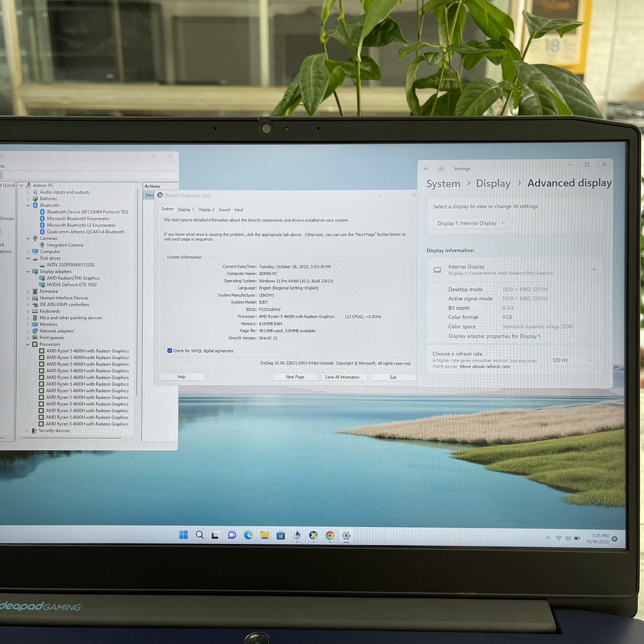Select Qualcomm Atheros QCA61x4 Bluetooth
This screenshot has width=644, height=644.
86,232
